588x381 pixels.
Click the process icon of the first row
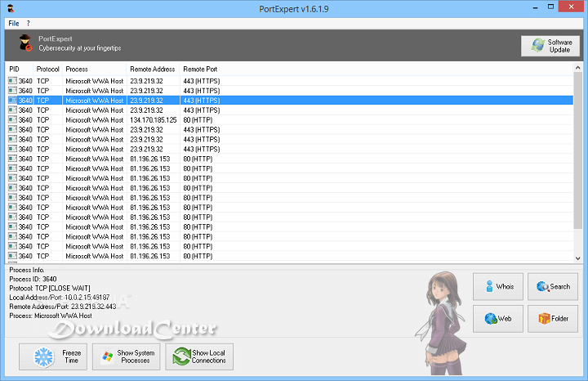[12, 81]
